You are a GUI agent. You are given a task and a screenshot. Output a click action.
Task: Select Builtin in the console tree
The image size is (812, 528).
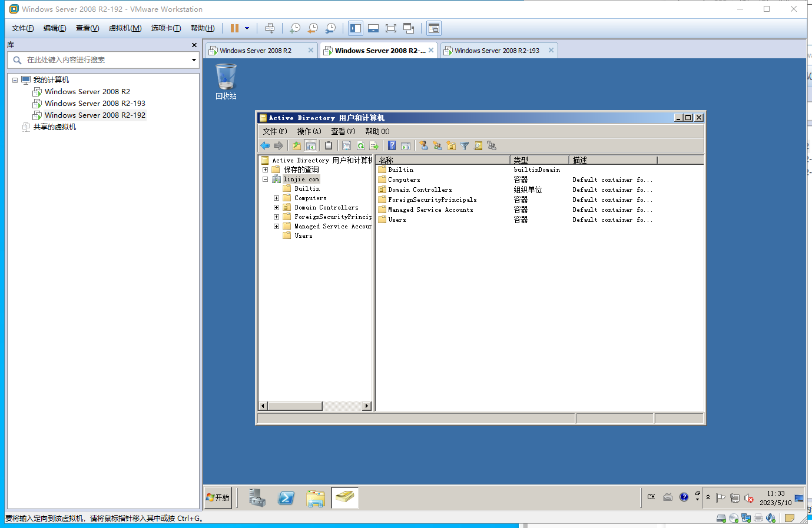tap(307, 188)
